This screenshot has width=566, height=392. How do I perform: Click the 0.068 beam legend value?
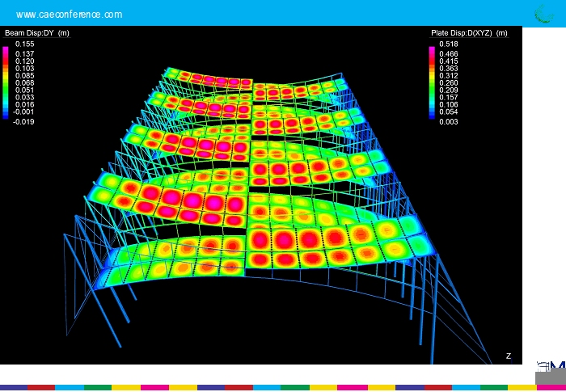tap(23, 82)
